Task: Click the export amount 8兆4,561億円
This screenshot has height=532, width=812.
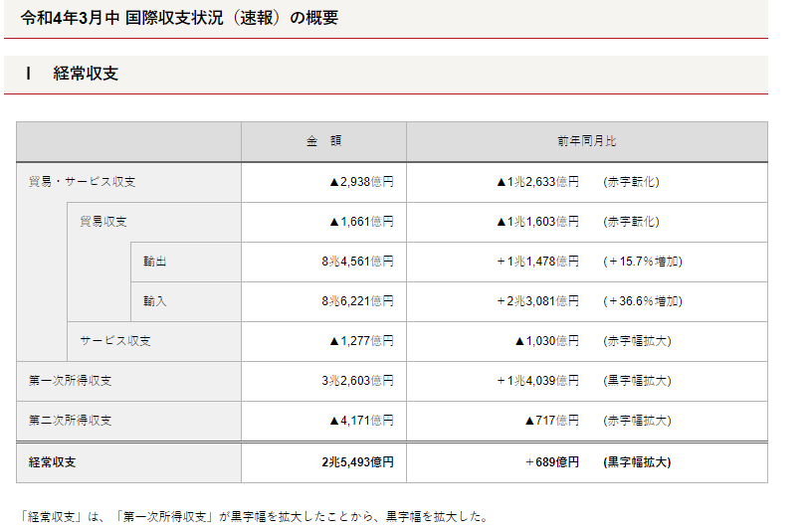Action: coord(357,262)
